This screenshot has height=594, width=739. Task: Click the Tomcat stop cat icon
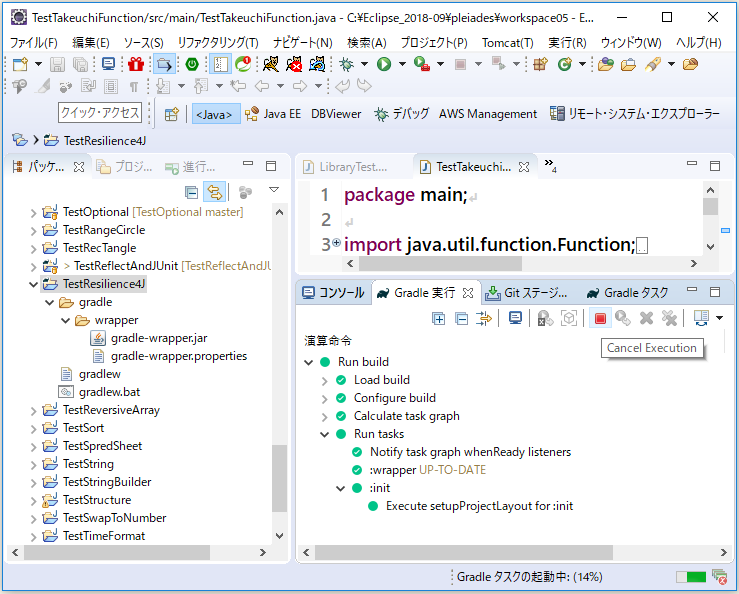[x=294, y=64]
